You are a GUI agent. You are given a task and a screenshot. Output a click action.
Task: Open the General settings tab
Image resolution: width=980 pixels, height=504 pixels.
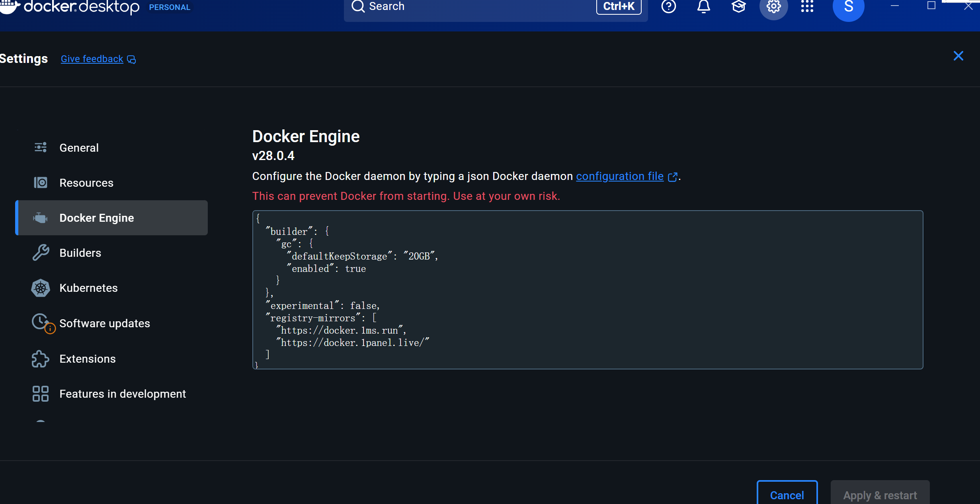coord(79,148)
